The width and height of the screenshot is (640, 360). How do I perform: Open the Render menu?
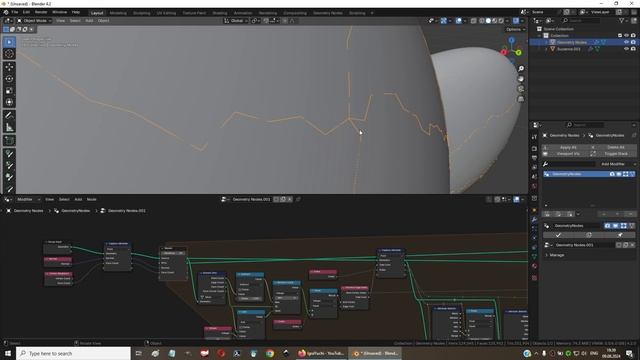click(41, 12)
